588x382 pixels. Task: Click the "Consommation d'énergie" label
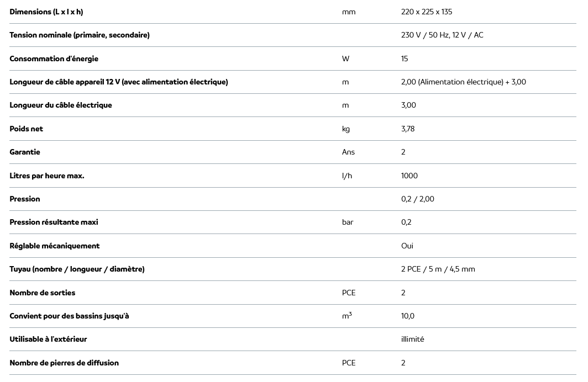[54, 59]
